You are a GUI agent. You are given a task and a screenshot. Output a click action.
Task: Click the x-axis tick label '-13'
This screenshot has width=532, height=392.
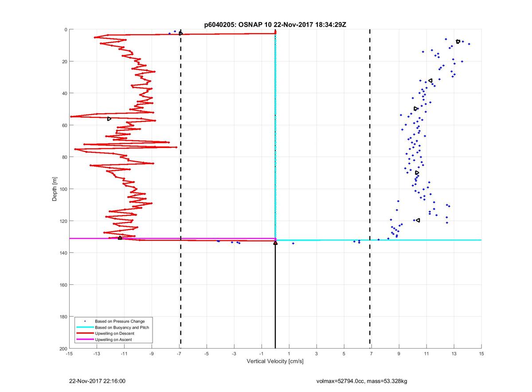pyautogui.click(x=97, y=353)
